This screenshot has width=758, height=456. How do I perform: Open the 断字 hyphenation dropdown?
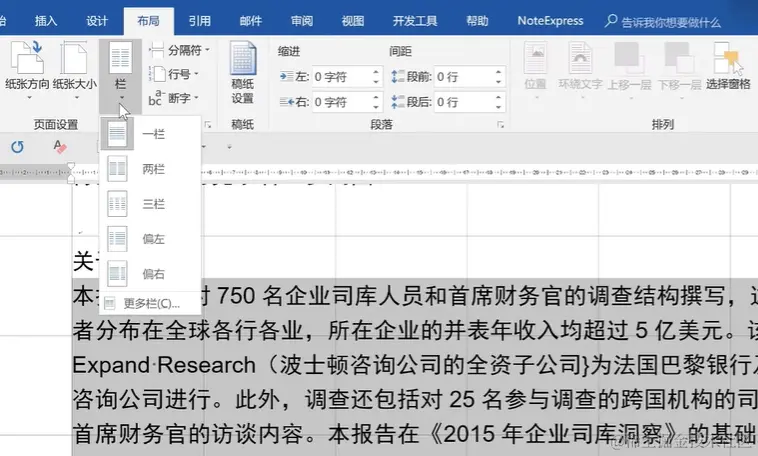[175, 98]
